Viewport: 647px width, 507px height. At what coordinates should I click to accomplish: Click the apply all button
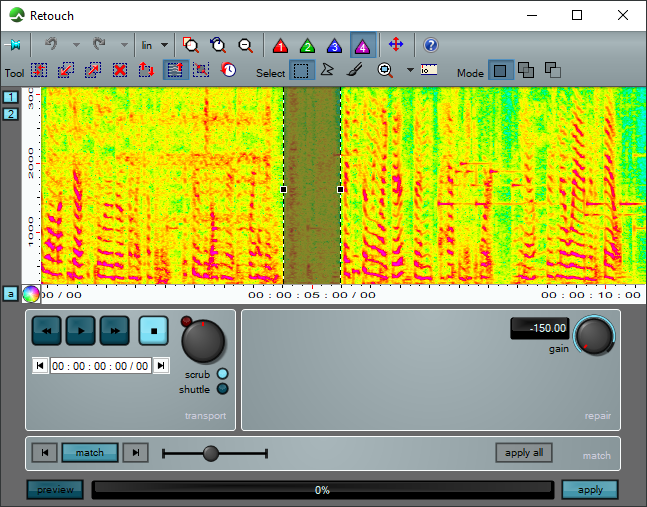524,453
